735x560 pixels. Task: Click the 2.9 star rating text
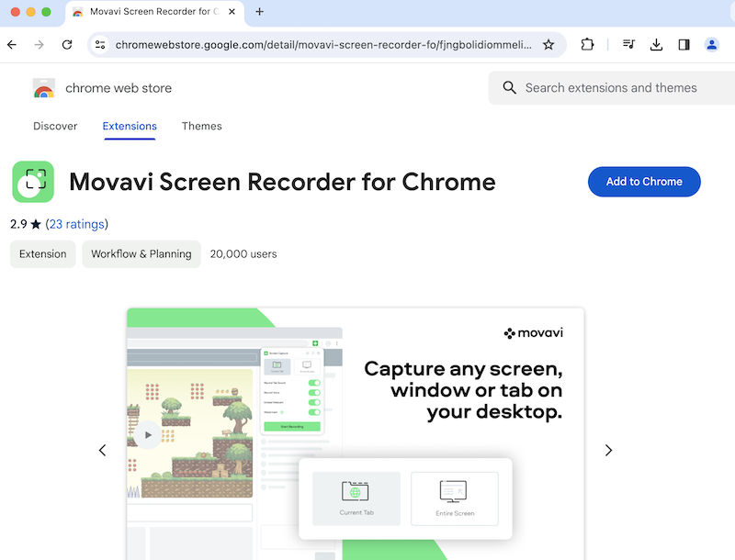[26, 224]
